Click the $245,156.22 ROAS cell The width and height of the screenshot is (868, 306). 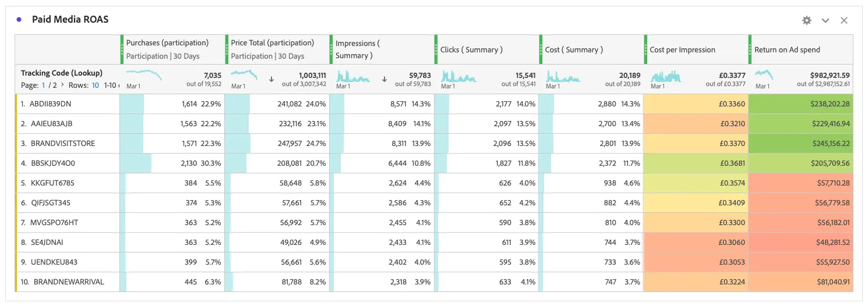(x=801, y=143)
